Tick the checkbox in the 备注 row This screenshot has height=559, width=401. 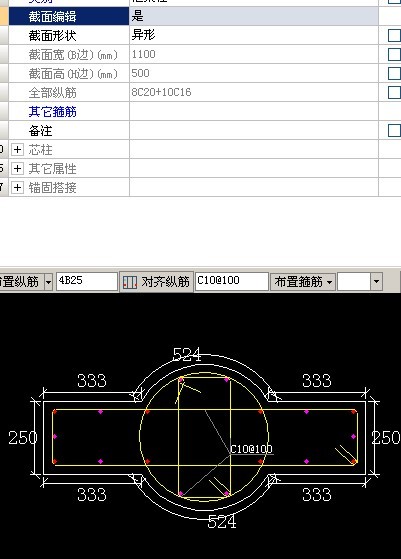(x=394, y=130)
